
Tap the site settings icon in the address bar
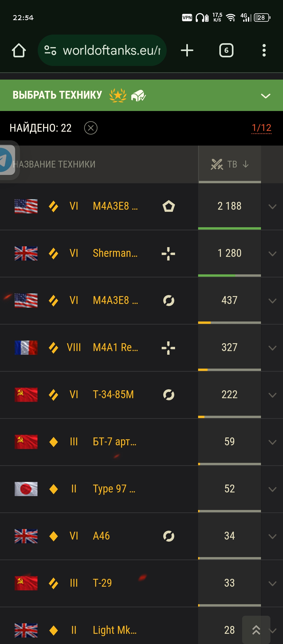(50, 50)
